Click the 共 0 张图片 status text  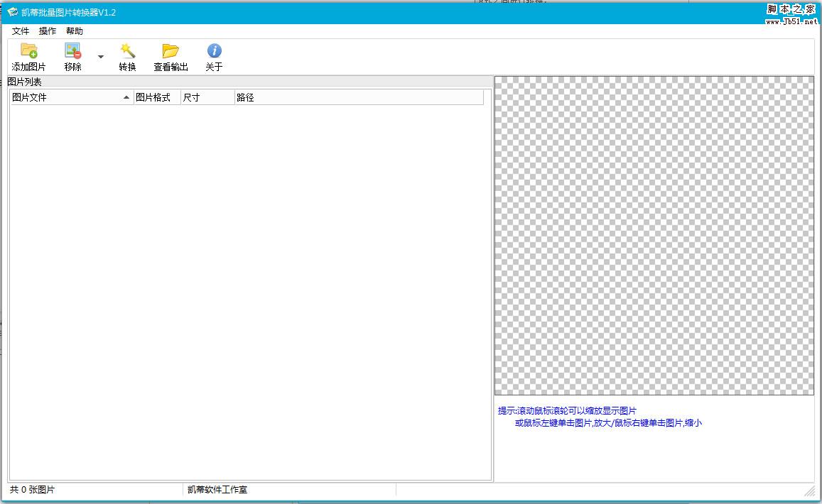pos(32,490)
